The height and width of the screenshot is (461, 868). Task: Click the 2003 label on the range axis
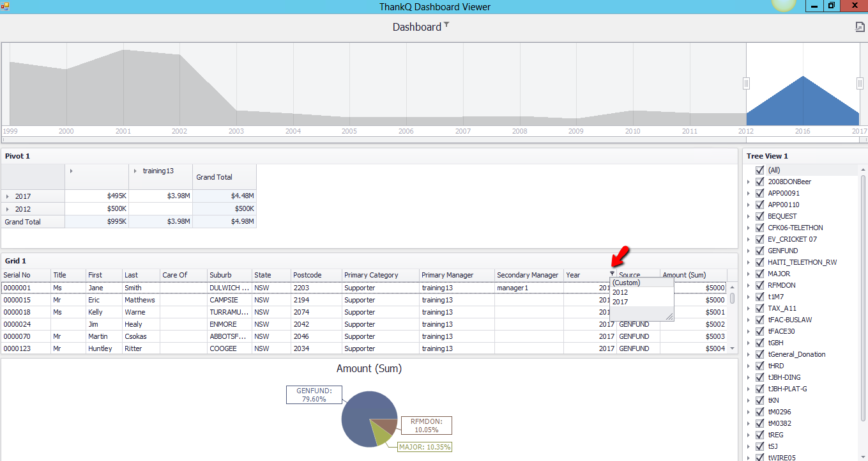click(x=236, y=131)
